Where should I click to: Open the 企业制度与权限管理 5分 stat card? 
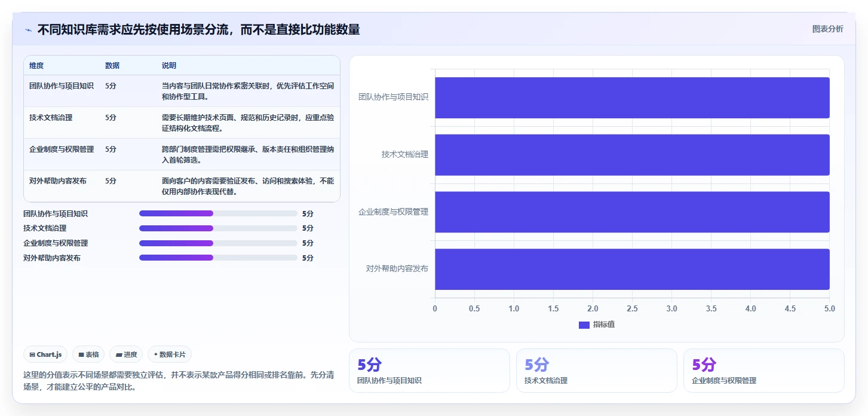[764, 371]
